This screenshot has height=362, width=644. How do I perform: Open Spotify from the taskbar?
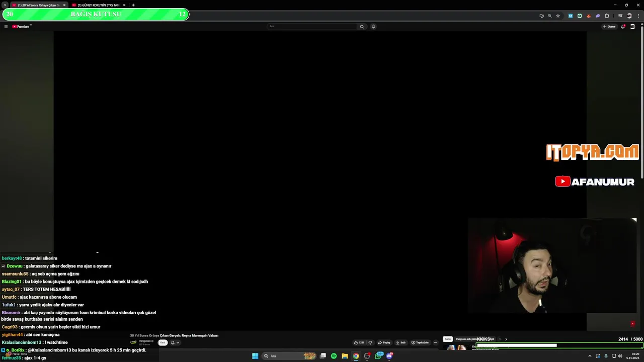(x=334, y=356)
